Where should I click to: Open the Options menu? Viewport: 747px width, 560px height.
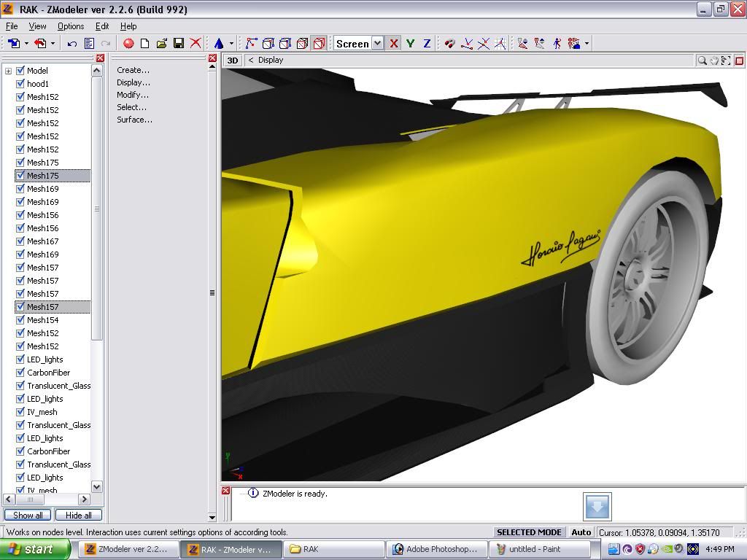click(71, 26)
